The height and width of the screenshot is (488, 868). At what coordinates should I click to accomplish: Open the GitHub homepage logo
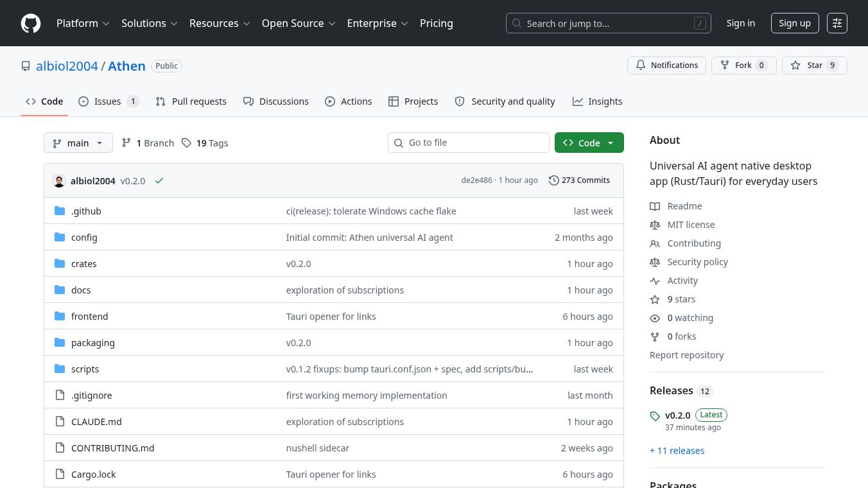31,23
